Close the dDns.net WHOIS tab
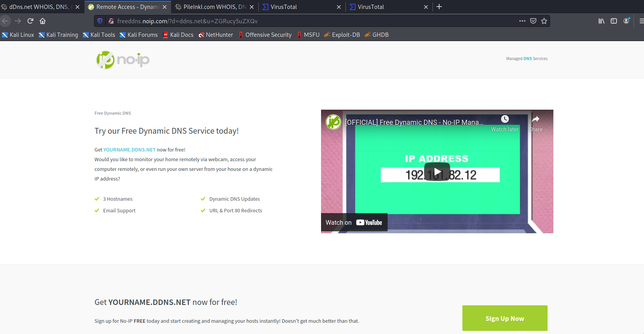Viewport: 644px width, 334px height. click(77, 7)
